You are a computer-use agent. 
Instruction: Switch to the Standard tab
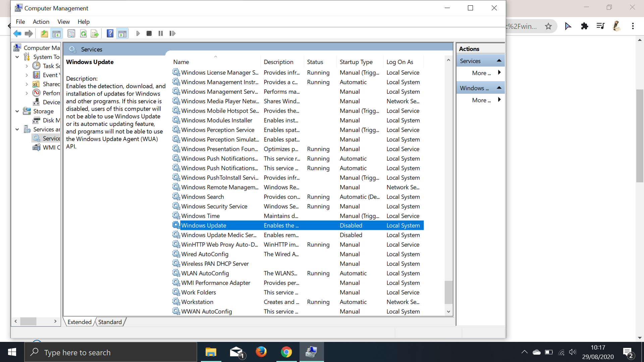coord(110,322)
